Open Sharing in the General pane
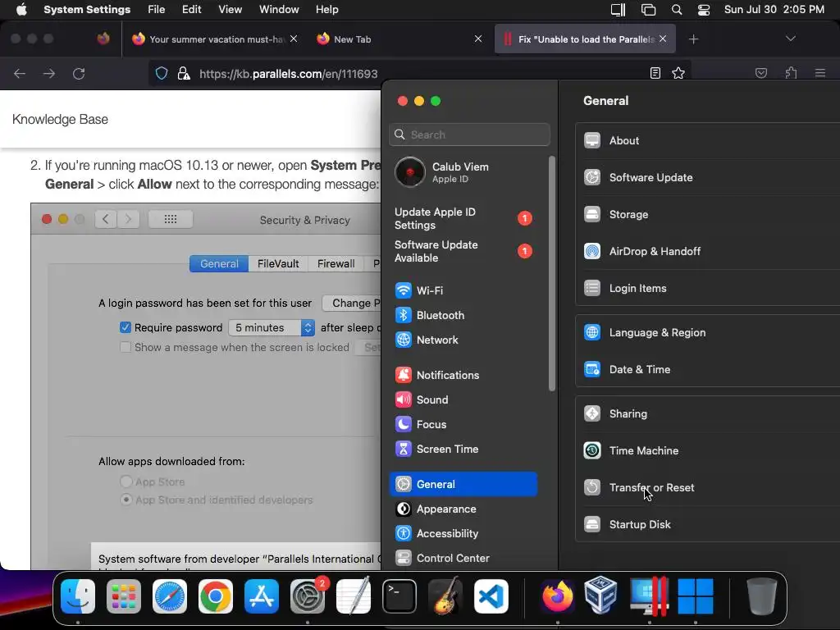 708,414
